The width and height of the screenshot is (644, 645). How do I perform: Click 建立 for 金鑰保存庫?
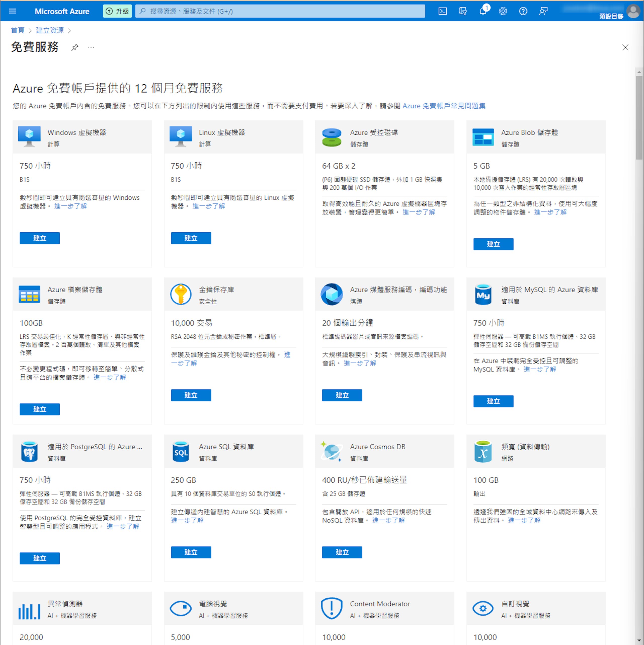tap(191, 395)
